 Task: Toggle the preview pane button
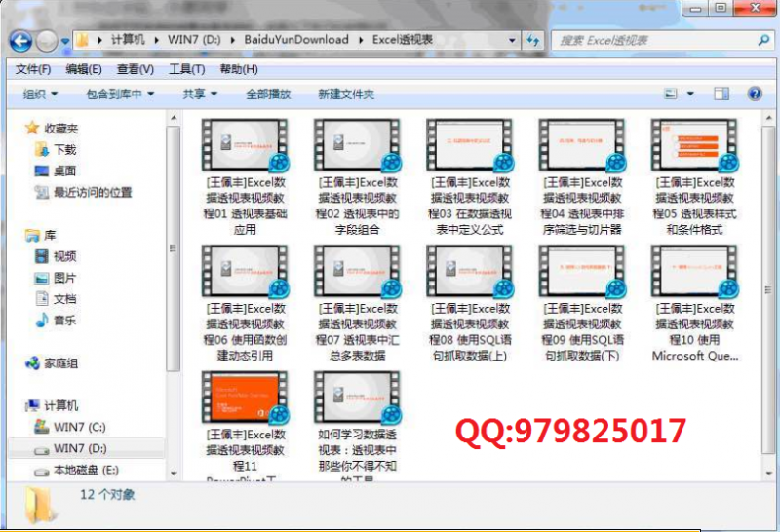[721, 94]
